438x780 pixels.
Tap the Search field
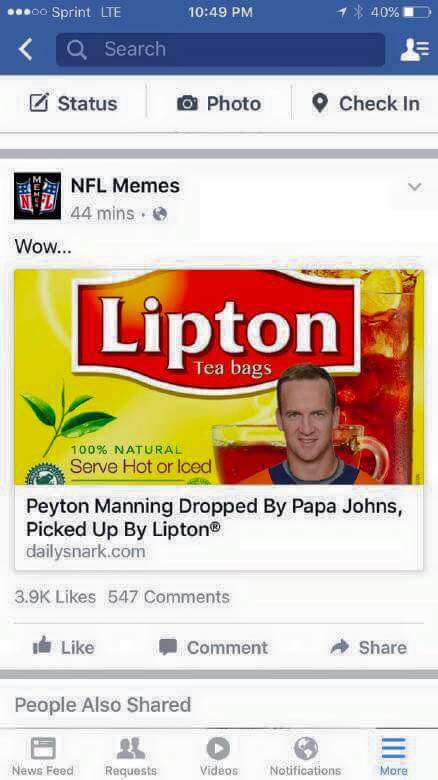coord(220,49)
